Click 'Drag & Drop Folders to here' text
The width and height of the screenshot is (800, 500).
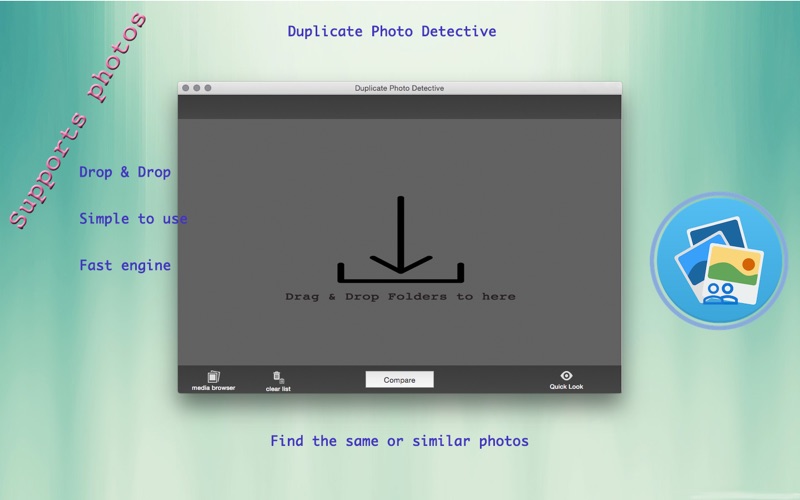tap(401, 296)
